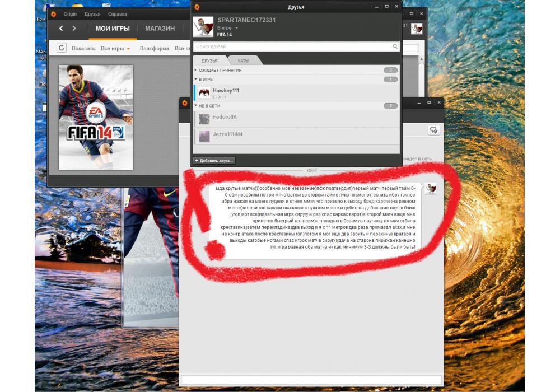The image size is (560, 392).
Task: Click the chat message input field
Action: pos(311,379)
